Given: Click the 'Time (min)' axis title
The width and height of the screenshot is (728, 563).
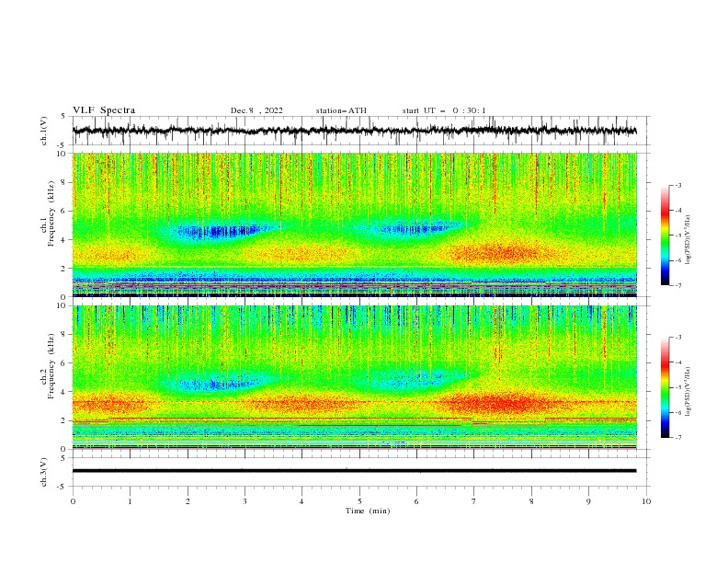Looking at the screenshot, I should tap(368, 511).
